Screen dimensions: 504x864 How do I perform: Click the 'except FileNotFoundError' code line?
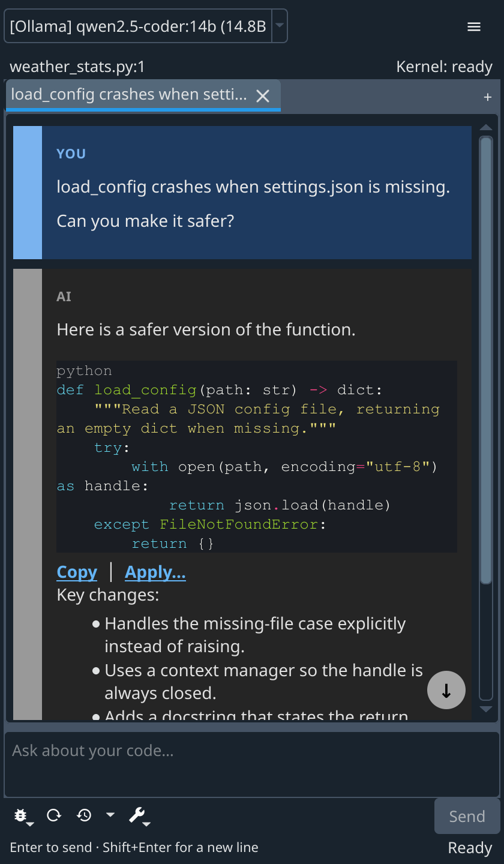210,524
